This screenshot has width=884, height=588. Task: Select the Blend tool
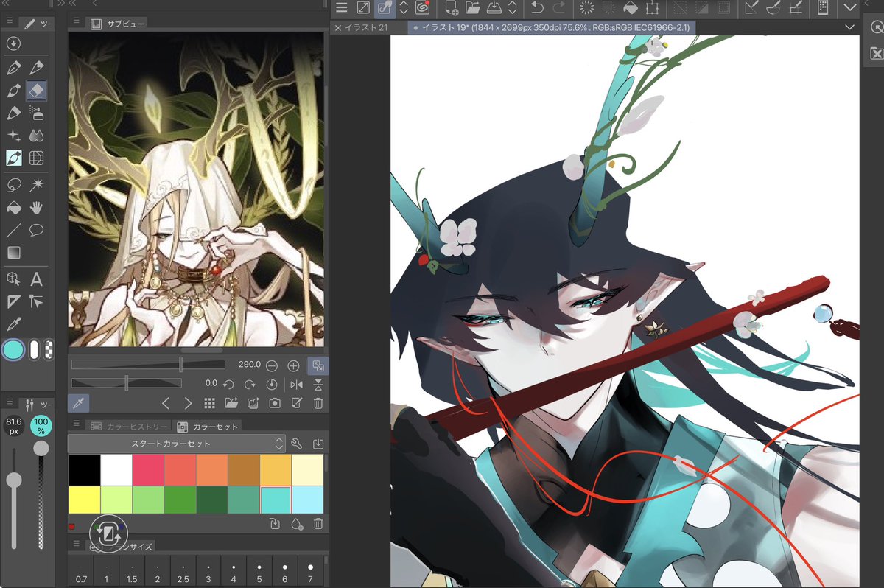pyautogui.click(x=36, y=136)
